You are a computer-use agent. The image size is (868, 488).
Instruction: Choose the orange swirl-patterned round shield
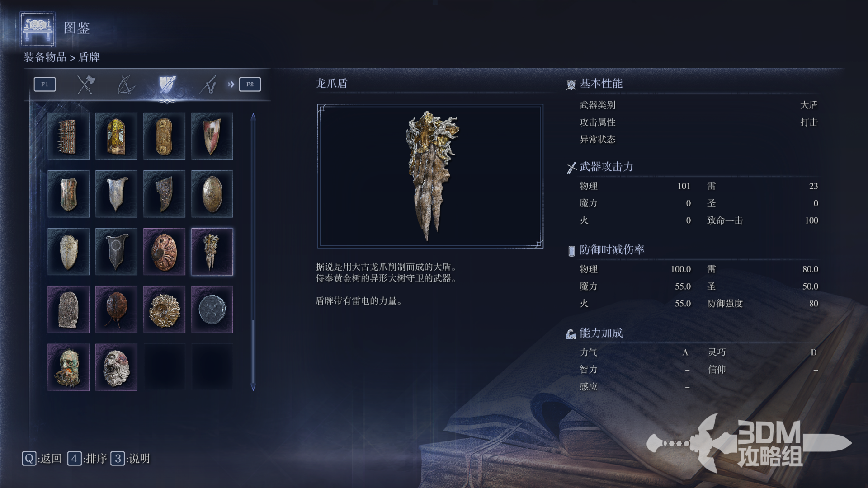click(x=164, y=252)
